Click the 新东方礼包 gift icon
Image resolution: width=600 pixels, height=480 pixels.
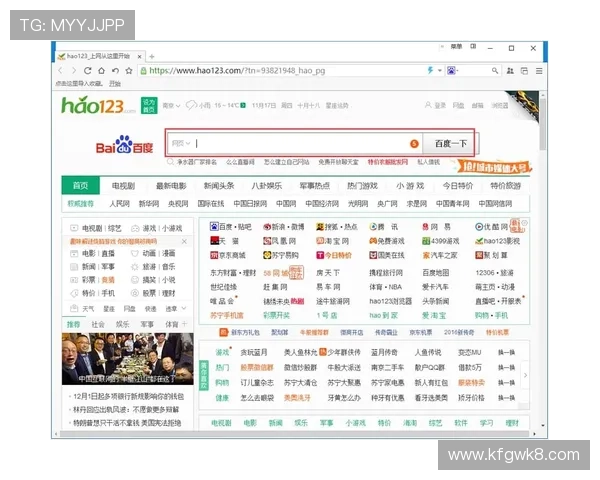click(223, 332)
